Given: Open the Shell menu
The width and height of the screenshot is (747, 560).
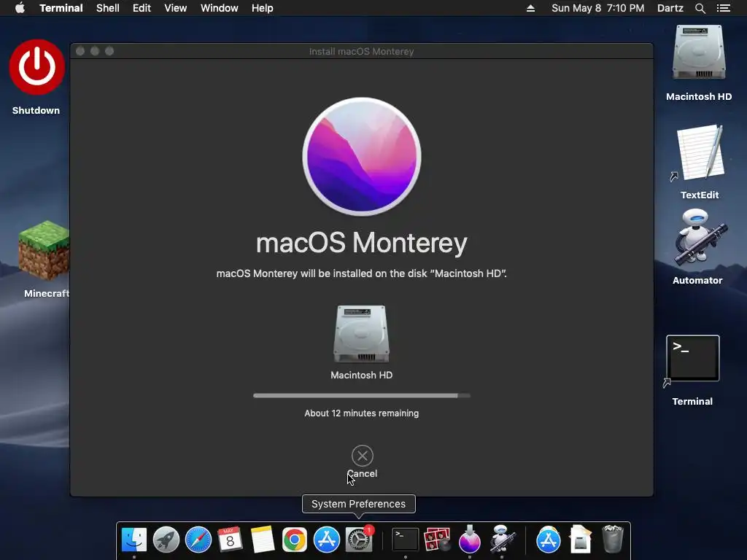Looking at the screenshot, I should click(108, 8).
